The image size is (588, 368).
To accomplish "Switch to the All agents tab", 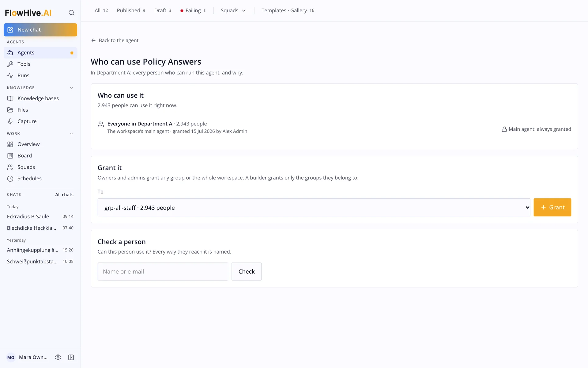I will click(x=101, y=10).
